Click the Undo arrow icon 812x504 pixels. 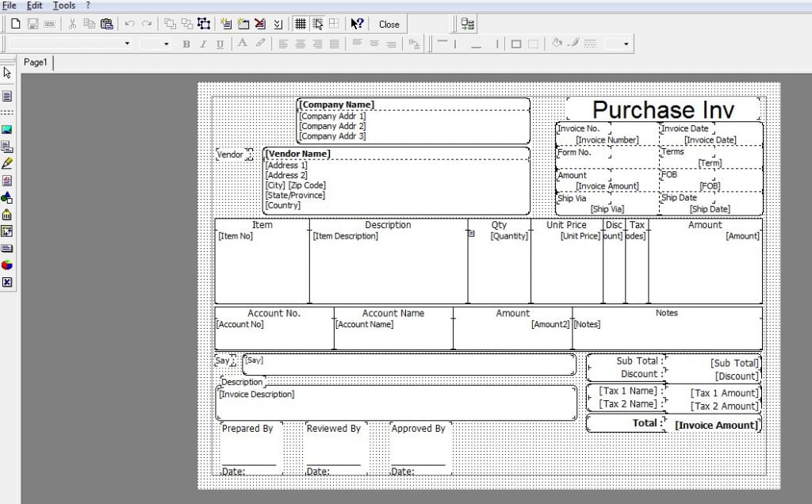(130, 24)
